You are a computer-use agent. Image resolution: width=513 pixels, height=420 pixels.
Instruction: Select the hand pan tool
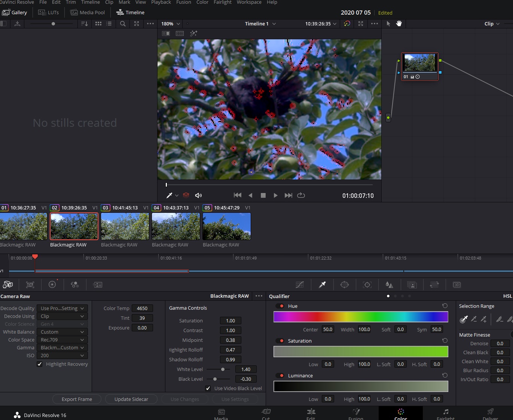399,24
